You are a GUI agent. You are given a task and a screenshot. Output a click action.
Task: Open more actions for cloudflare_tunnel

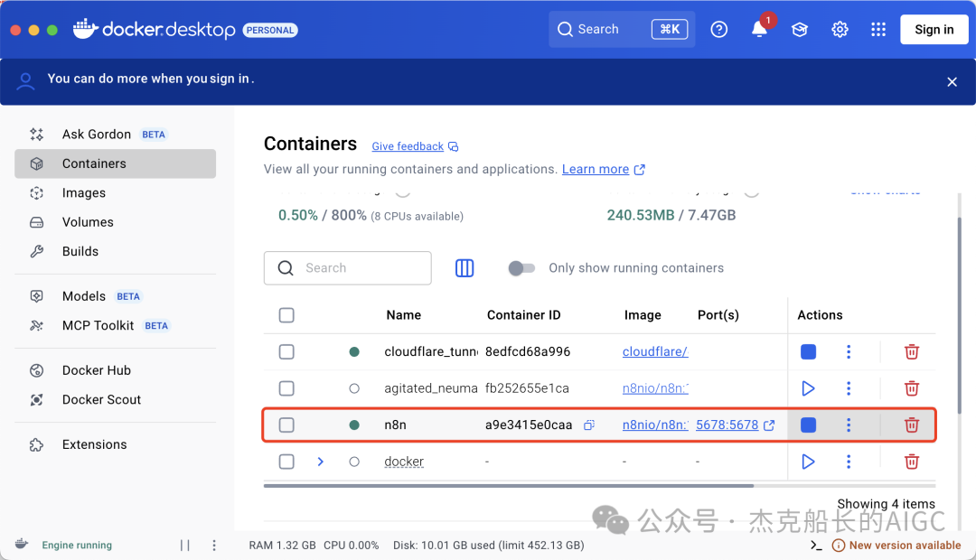tap(849, 352)
